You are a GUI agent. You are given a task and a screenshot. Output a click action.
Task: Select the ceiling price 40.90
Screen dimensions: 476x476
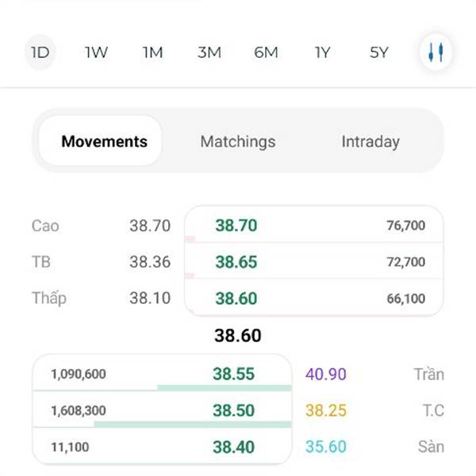[x=326, y=374]
